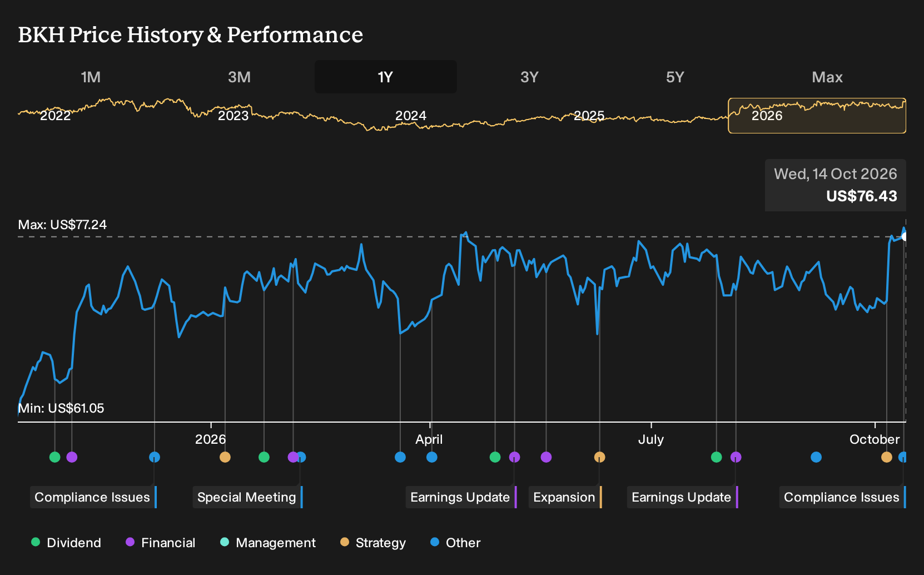The width and height of the screenshot is (924, 575).
Task: Click the orange Strategy dot above Expansion
Action: (599, 457)
